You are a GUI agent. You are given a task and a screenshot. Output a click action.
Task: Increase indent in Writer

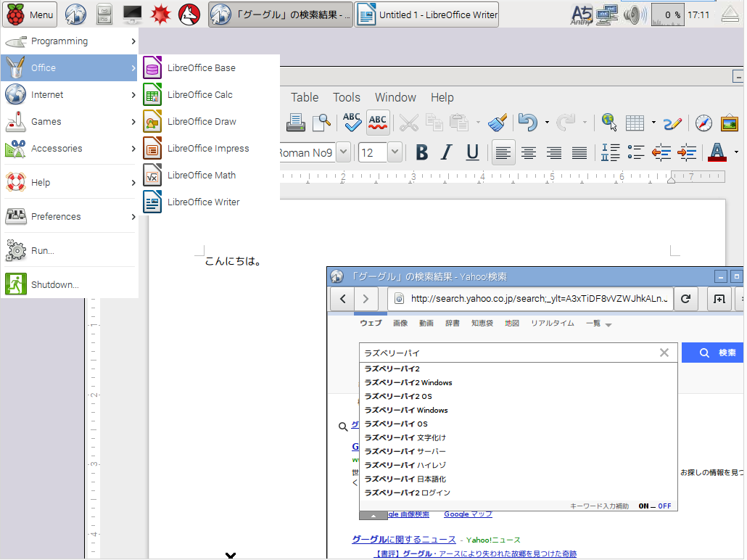(687, 152)
